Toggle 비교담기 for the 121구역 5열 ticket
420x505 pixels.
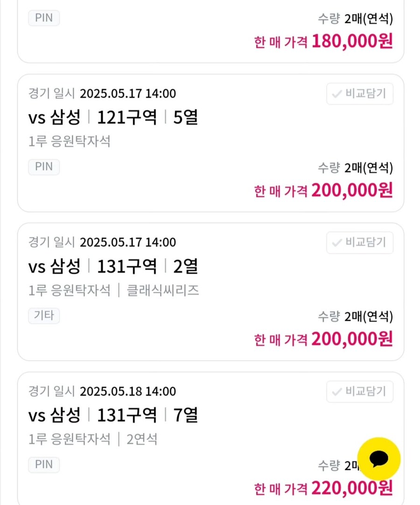(360, 94)
